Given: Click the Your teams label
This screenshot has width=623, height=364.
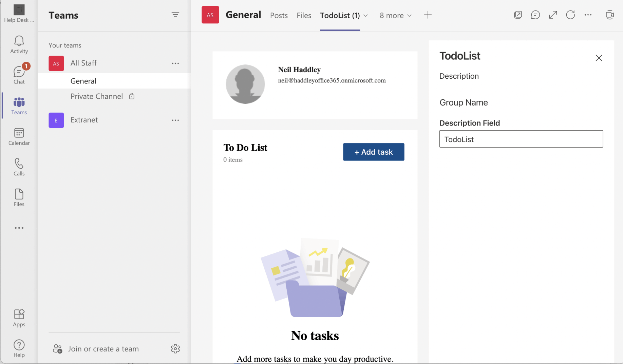Looking at the screenshot, I should pos(65,45).
